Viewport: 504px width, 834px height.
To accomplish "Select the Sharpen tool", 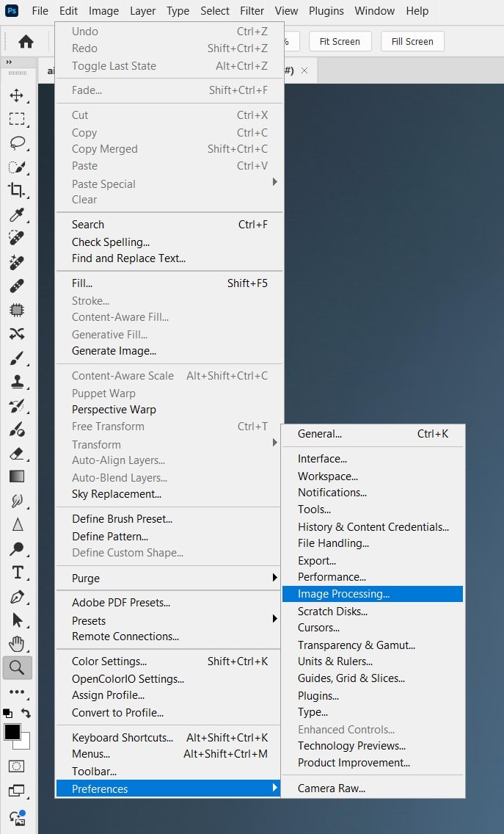I will [17, 525].
